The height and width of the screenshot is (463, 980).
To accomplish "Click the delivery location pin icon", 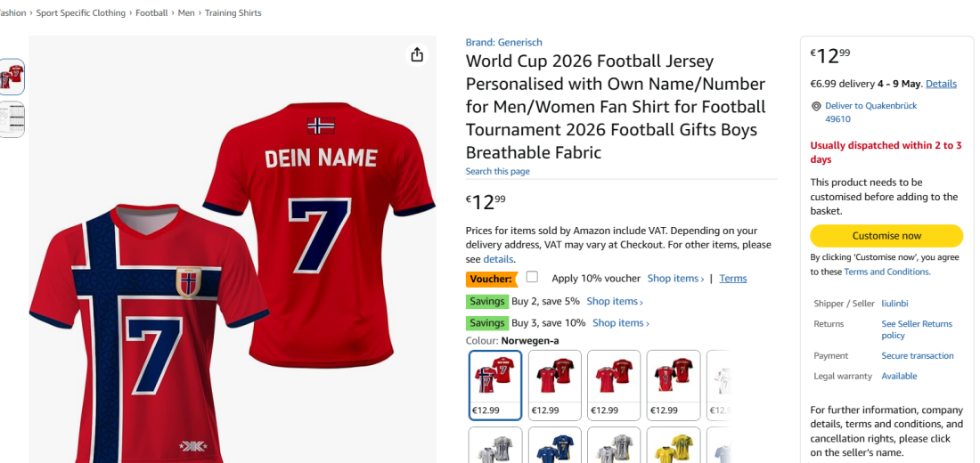I will click(x=816, y=106).
